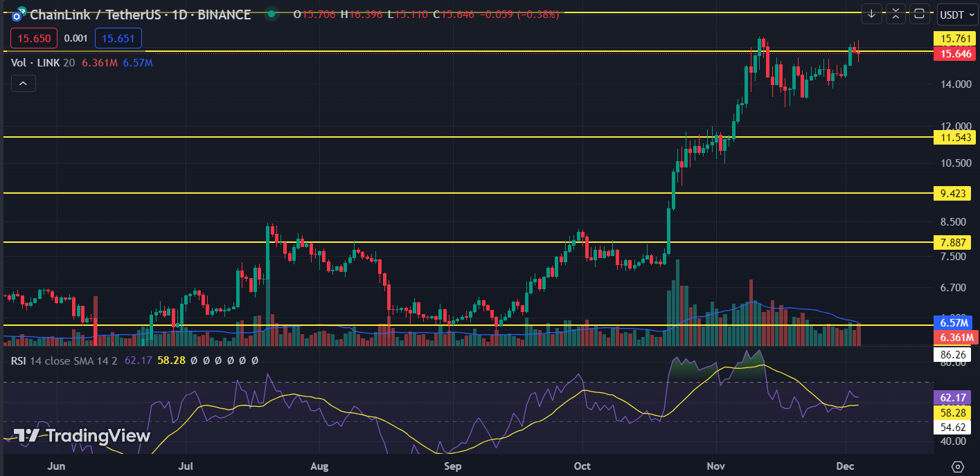Screen dimensions: 980x476
Task: Click the spread value 0.001
Action: pos(75,39)
